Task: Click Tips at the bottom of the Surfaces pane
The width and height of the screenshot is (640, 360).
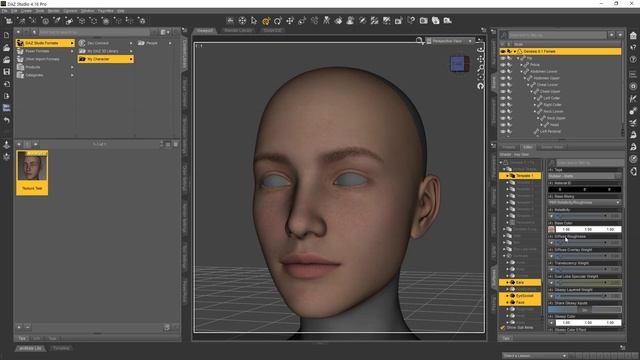Action: coord(507,338)
